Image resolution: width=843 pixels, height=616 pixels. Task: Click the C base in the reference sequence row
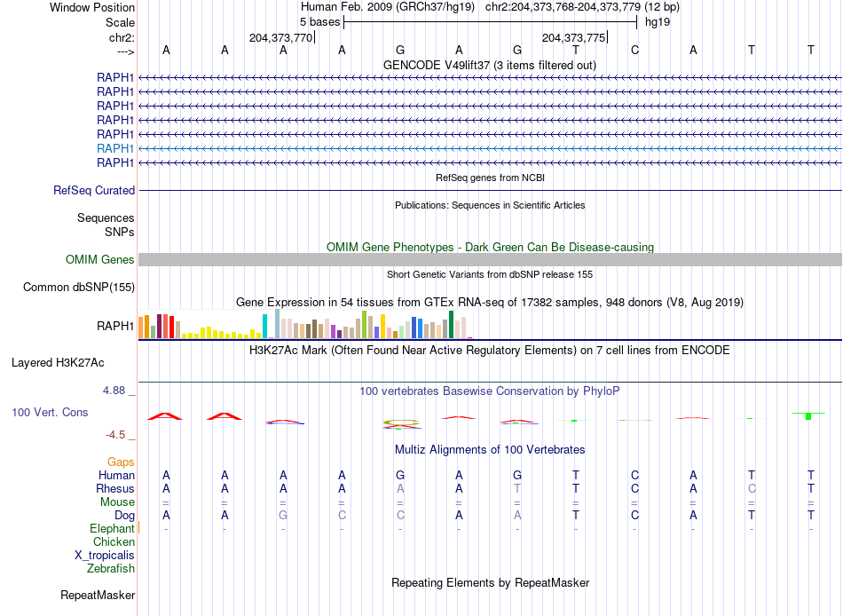click(x=635, y=50)
